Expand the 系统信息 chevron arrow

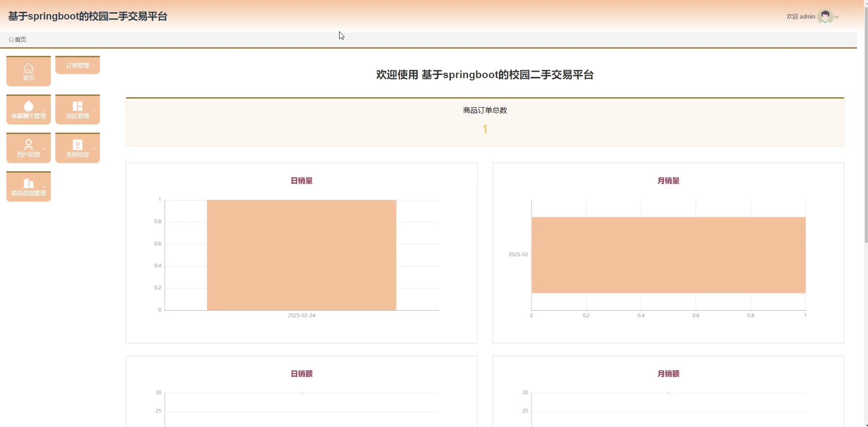[93, 149]
